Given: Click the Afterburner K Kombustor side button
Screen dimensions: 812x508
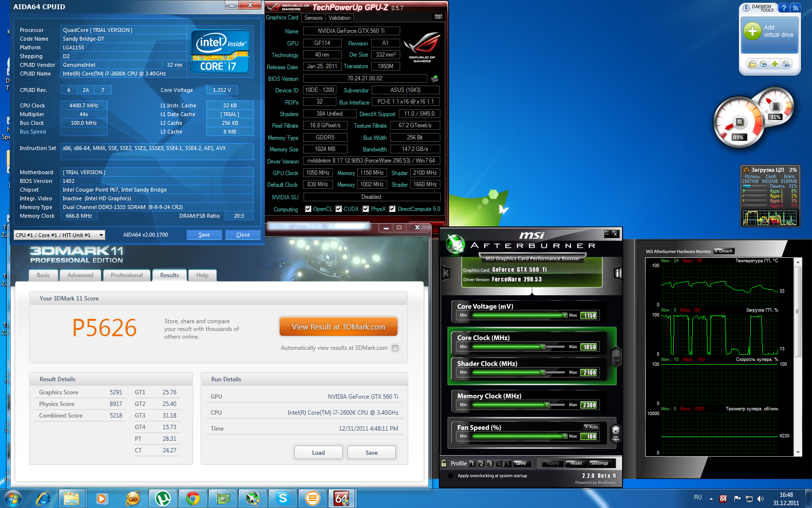Looking at the screenshot, I should pos(446,273).
